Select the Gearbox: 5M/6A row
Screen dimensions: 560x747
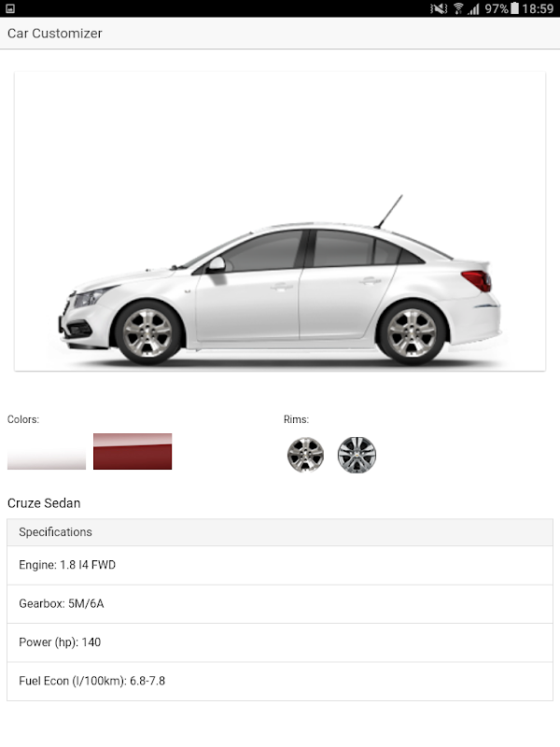(x=280, y=604)
